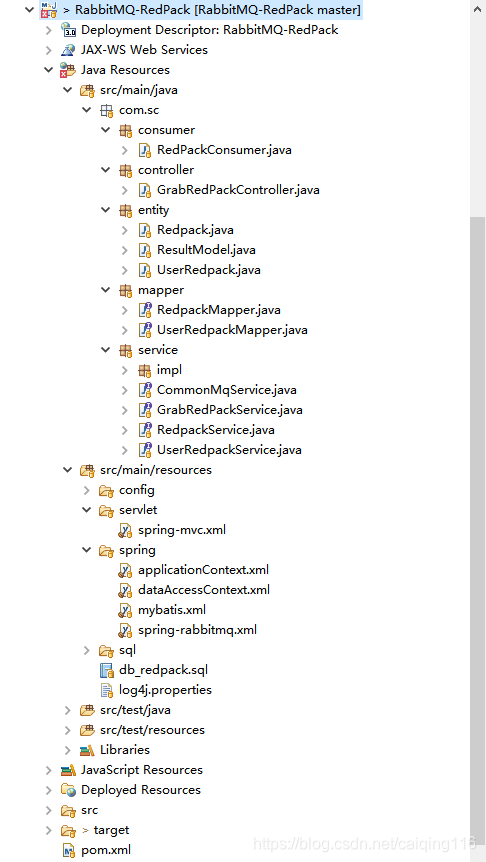The width and height of the screenshot is (486, 862).
Task: Expand the sql folder
Action: click(87, 650)
